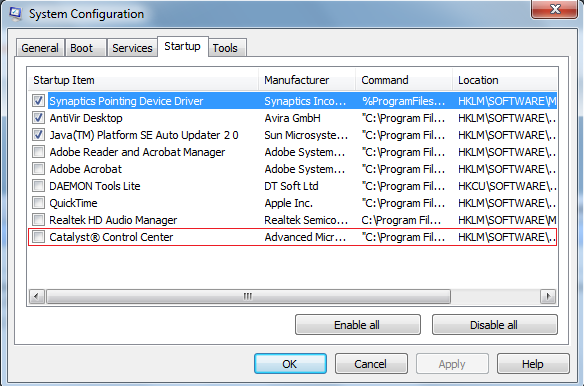Select the DAEMON Tools Lite name

click(x=95, y=186)
